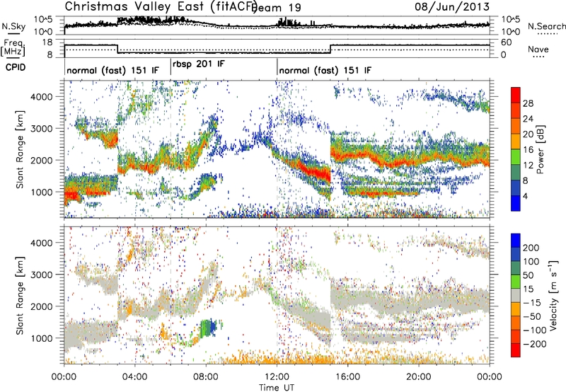Select the 'N.Sky' legend label
566x392 pixels.
13,26
